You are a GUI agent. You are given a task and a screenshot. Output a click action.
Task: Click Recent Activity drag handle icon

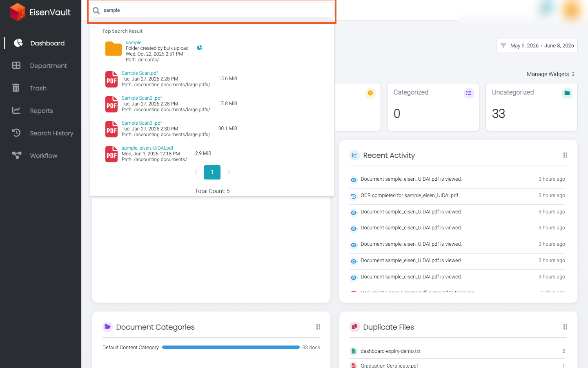click(565, 155)
